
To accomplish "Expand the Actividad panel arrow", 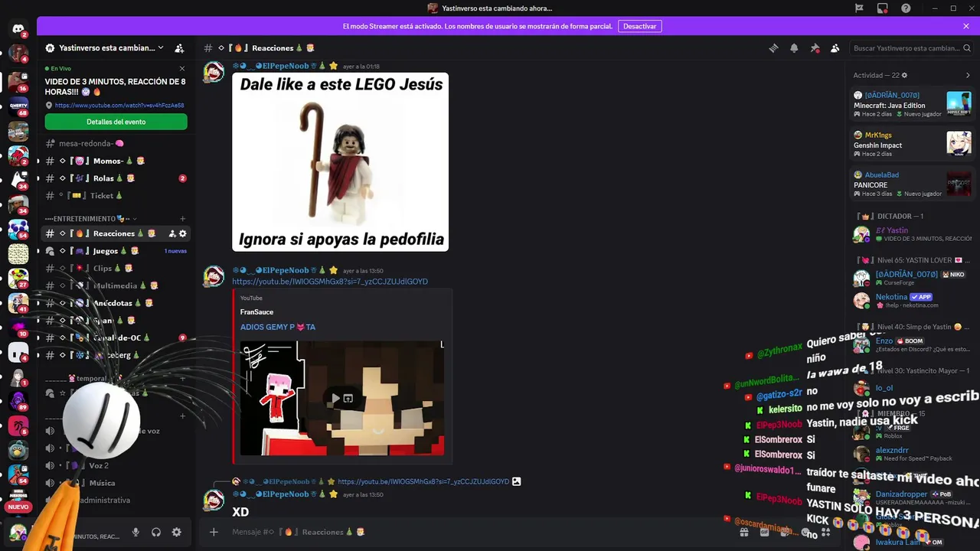I will point(968,75).
